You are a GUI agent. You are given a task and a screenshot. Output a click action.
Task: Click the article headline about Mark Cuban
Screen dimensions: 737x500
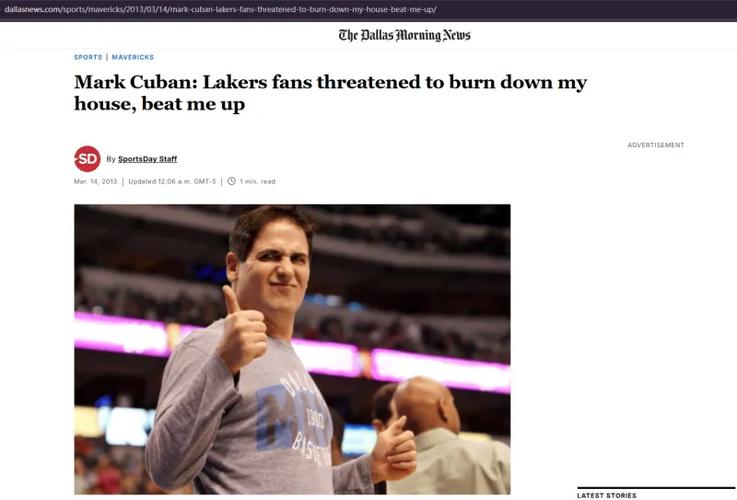point(330,93)
